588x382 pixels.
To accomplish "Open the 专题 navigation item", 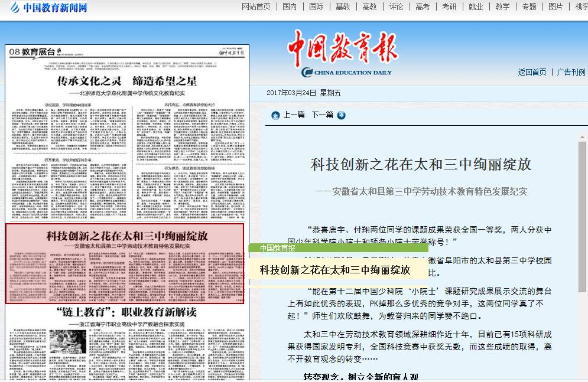I will pyautogui.click(x=529, y=6).
